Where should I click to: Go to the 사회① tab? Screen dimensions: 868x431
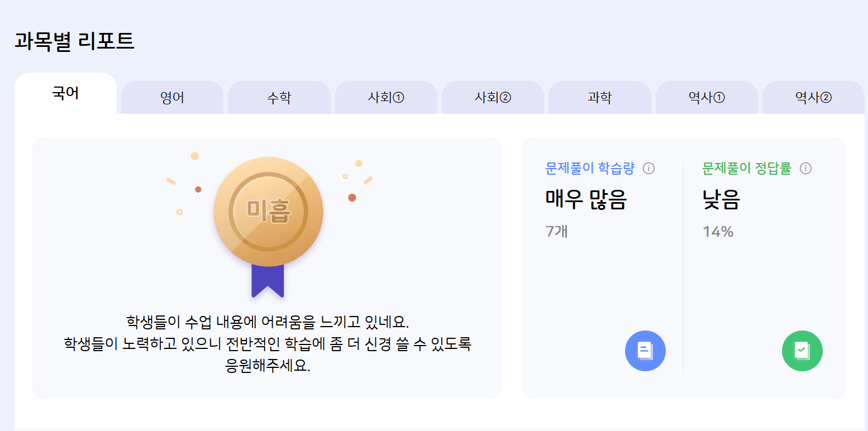[x=386, y=98]
